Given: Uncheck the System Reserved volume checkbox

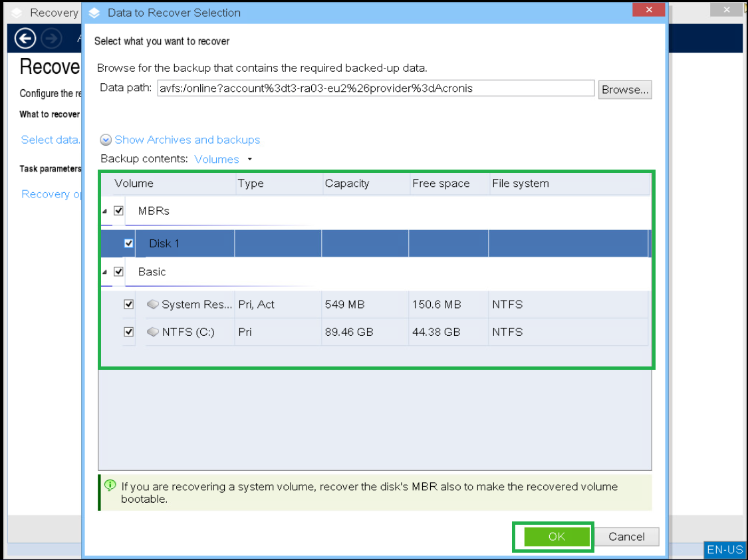Looking at the screenshot, I should click(x=128, y=304).
